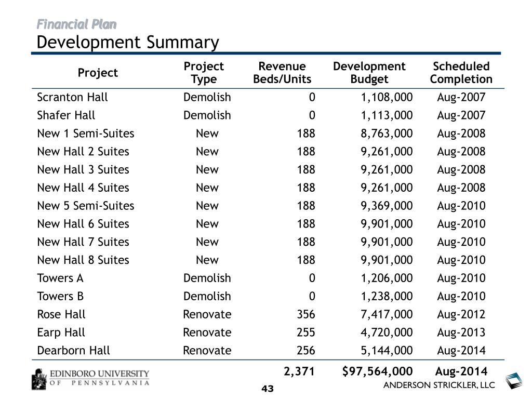Select the 'New Hall 2 Suites' cell
Image resolution: width=532 pixels, height=399 pixels.
pos(83,152)
